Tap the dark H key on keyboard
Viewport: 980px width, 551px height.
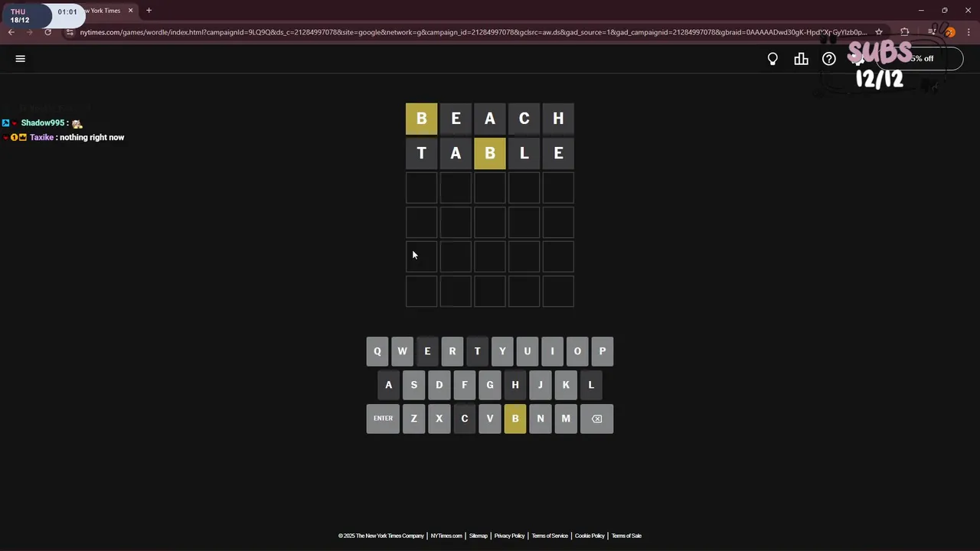point(515,385)
